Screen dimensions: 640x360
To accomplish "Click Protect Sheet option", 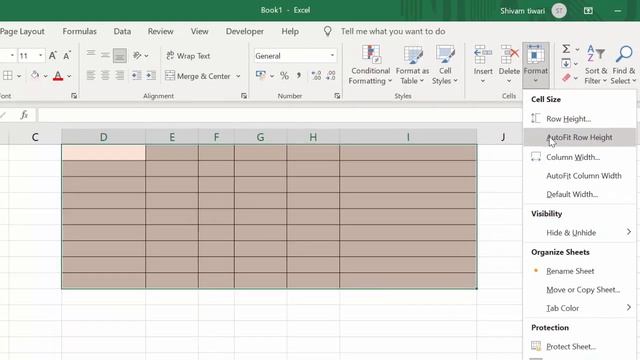I will 580,347.
